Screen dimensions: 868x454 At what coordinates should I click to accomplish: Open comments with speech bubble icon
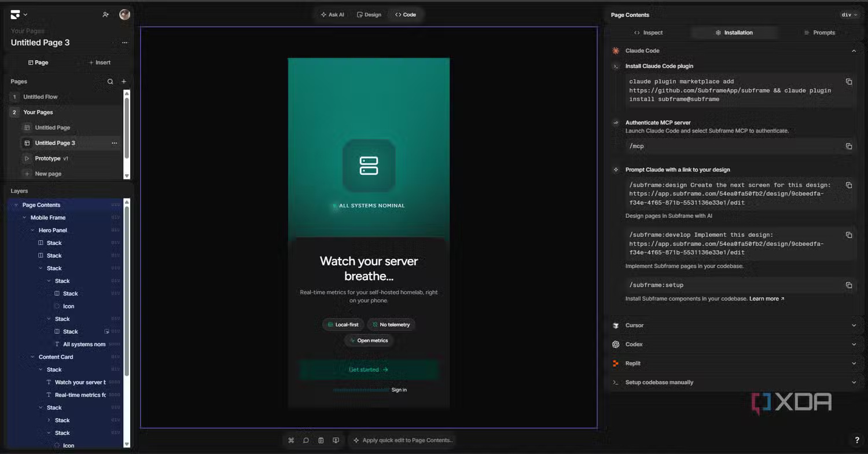(306, 440)
